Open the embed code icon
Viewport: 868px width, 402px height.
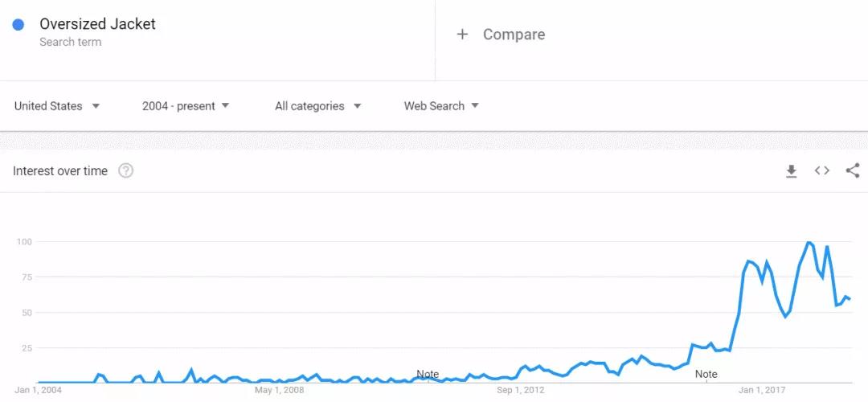pos(821,170)
